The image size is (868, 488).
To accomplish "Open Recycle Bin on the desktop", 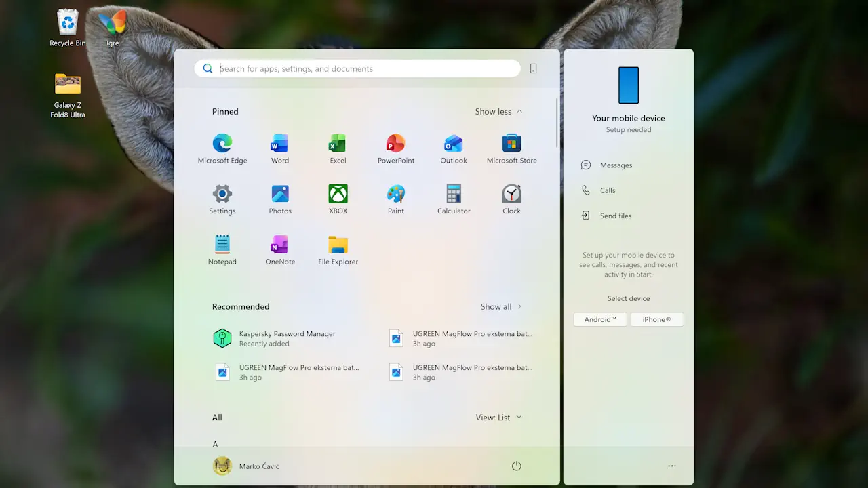I will coord(68,27).
